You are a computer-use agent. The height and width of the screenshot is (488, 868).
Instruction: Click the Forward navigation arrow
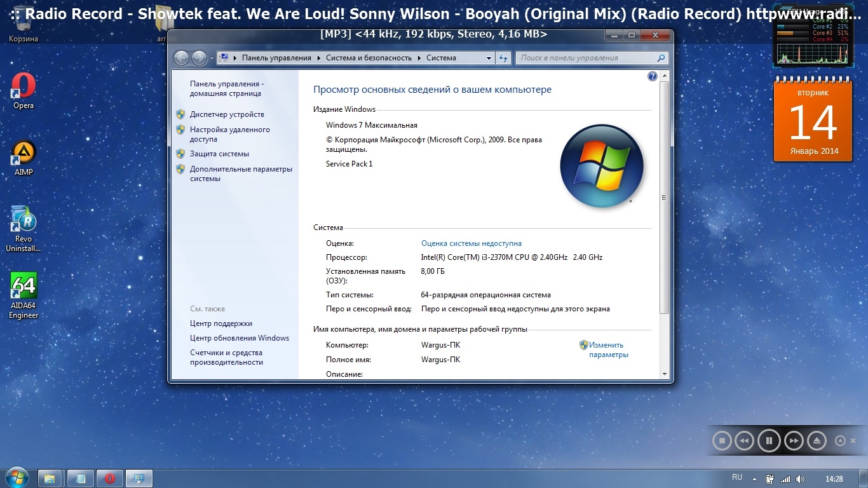pos(199,58)
